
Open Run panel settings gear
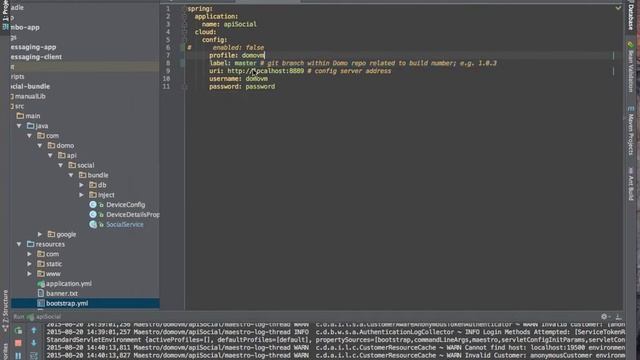pyautogui.click(x=604, y=317)
